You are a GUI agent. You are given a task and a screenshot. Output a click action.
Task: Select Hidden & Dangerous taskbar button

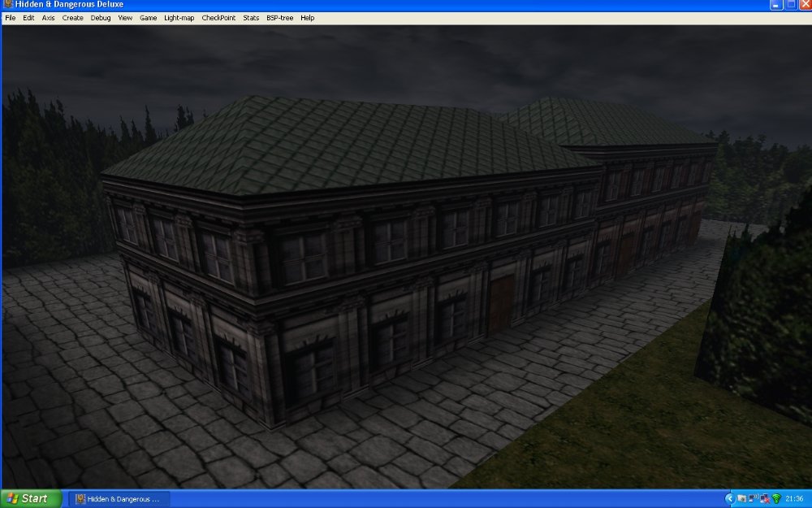point(119,499)
